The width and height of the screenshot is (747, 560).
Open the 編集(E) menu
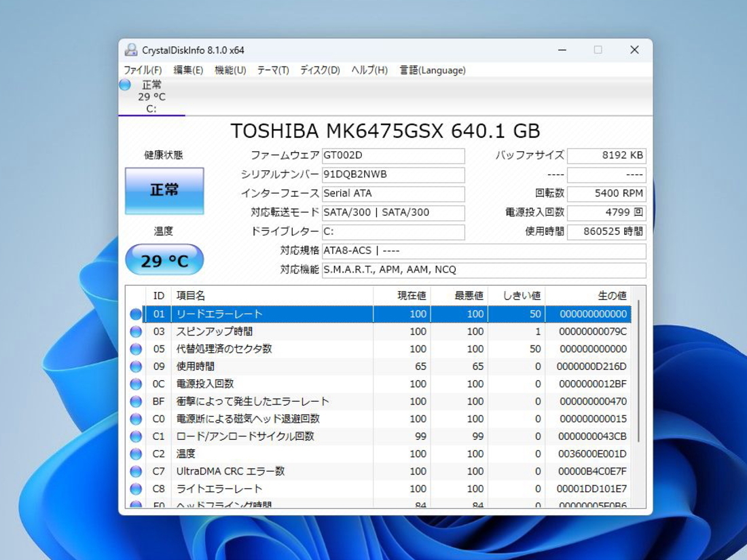pyautogui.click(x=188, y=70)
